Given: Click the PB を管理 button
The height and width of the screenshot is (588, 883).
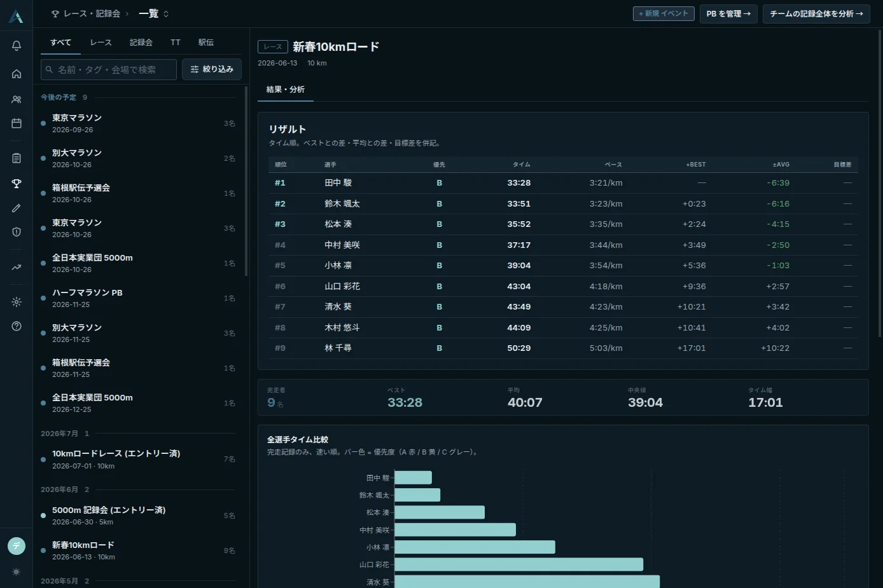Looking at the screenshot, I should click(x=728, y=13).
